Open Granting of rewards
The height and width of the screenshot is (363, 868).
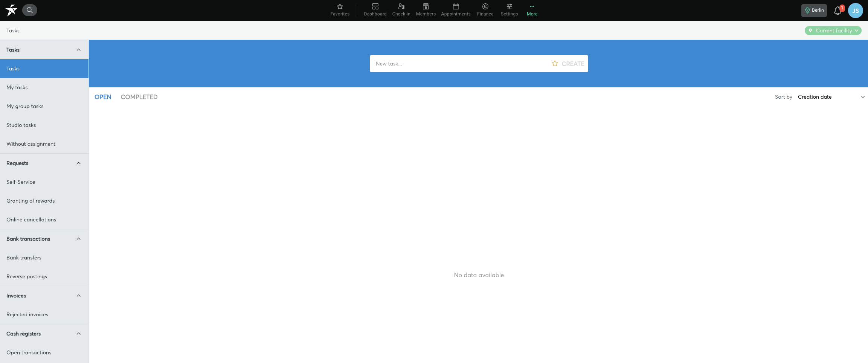[x=44, y=201]
